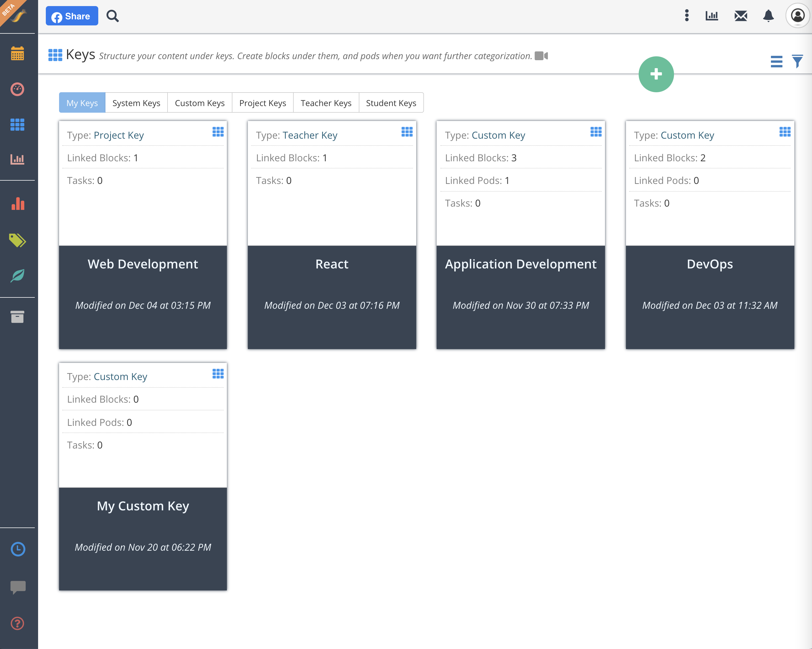Click the Facebook Share button
The height and width of the screenshot is (649, 812).
click(72, 16)
